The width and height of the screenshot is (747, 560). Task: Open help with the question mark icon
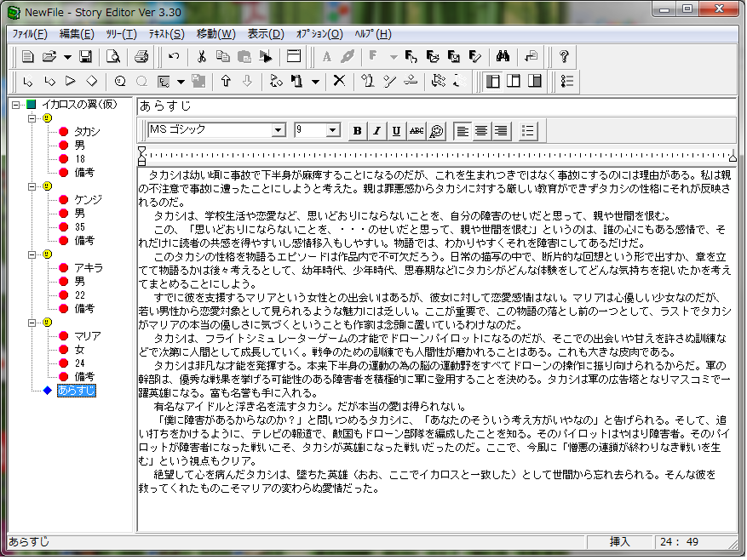click(564, 57)
